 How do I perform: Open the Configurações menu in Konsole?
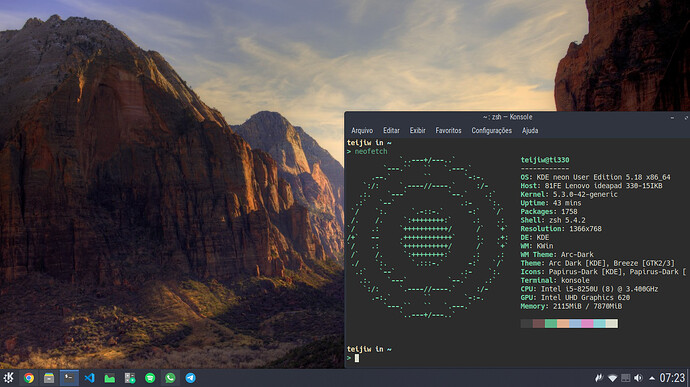point(492,130)
